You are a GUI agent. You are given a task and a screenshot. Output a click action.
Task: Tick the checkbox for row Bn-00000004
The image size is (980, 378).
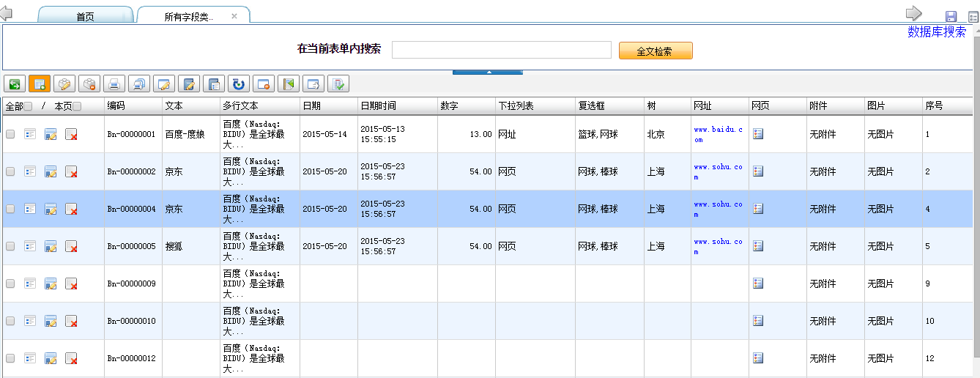click(10, 209)
